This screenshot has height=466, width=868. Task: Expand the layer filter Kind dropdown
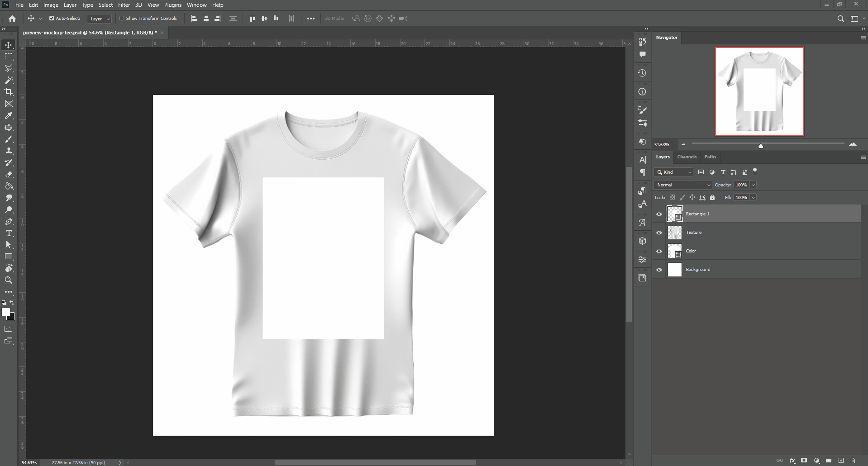(673, 172)
